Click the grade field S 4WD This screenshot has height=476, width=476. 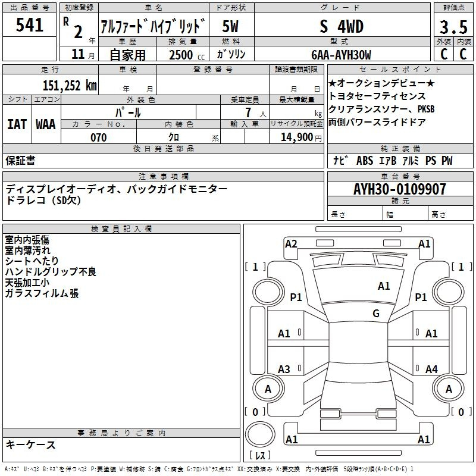pyautogui.click(x=341, y=27)
